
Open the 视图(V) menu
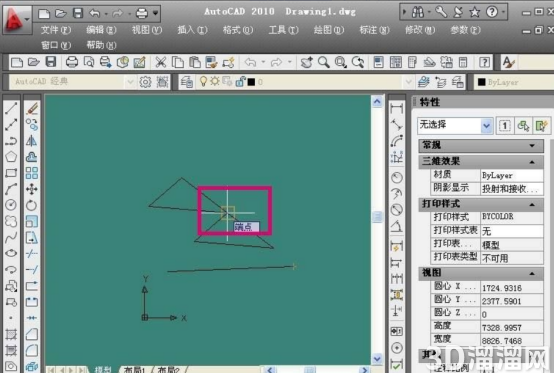coord(147,30)
